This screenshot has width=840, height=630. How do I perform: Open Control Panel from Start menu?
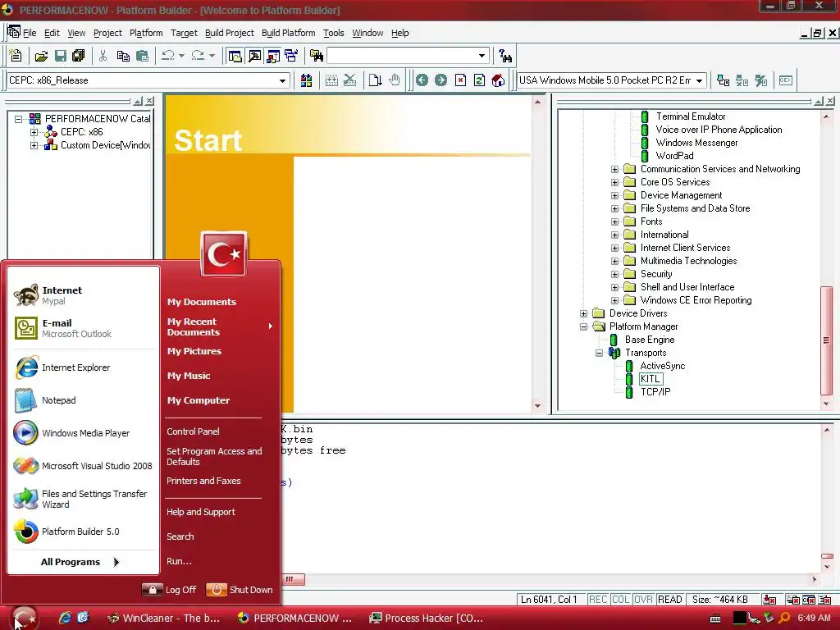193,431
